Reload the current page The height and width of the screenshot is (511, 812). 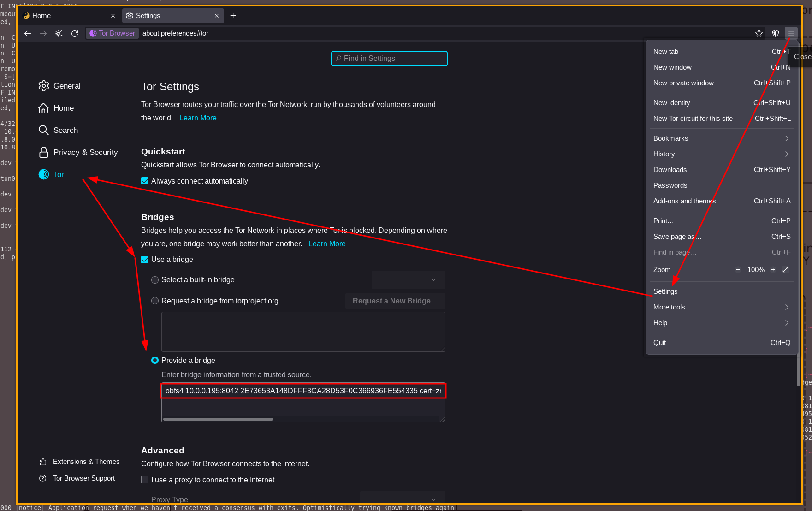(75, 33)
